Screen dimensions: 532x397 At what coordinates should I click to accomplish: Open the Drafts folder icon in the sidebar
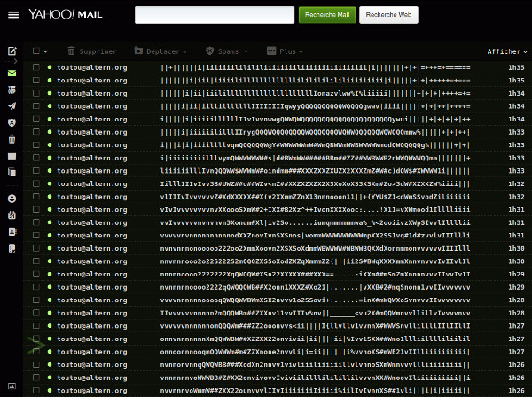click(12, 90)
